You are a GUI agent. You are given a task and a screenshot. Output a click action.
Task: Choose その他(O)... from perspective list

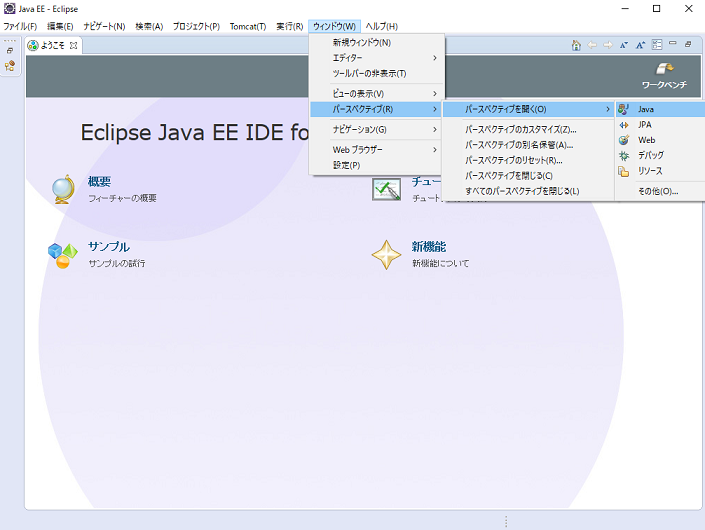point(660,191)
